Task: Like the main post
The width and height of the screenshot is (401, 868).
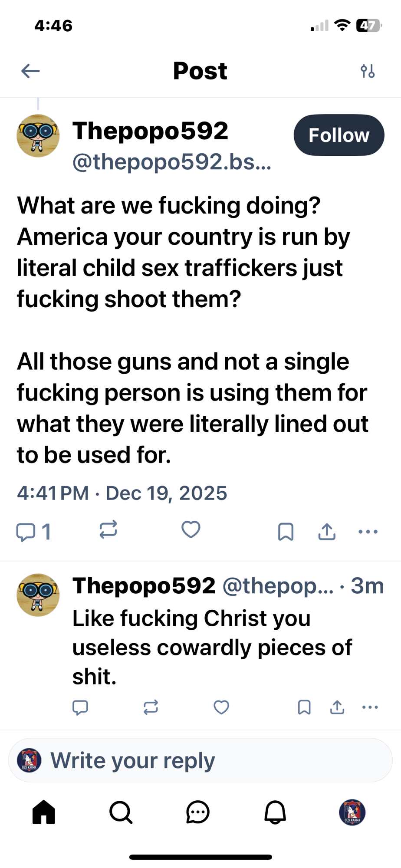Action: click(191, 530)
